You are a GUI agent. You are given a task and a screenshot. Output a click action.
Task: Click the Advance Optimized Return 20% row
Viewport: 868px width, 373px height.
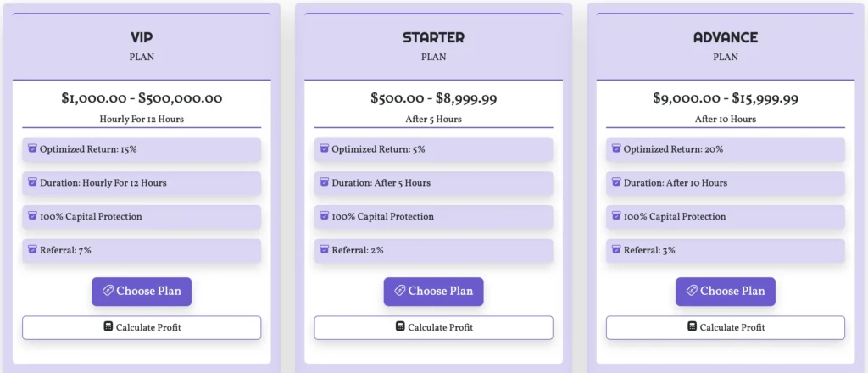click(726, 149)
